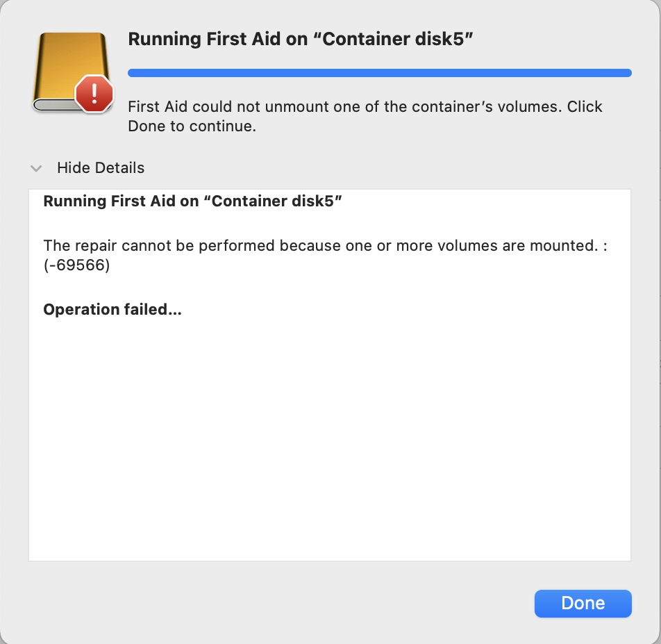Click the red exclamation alert badge
This screenshot has height=644, width=661.
[x=94, y=94]
